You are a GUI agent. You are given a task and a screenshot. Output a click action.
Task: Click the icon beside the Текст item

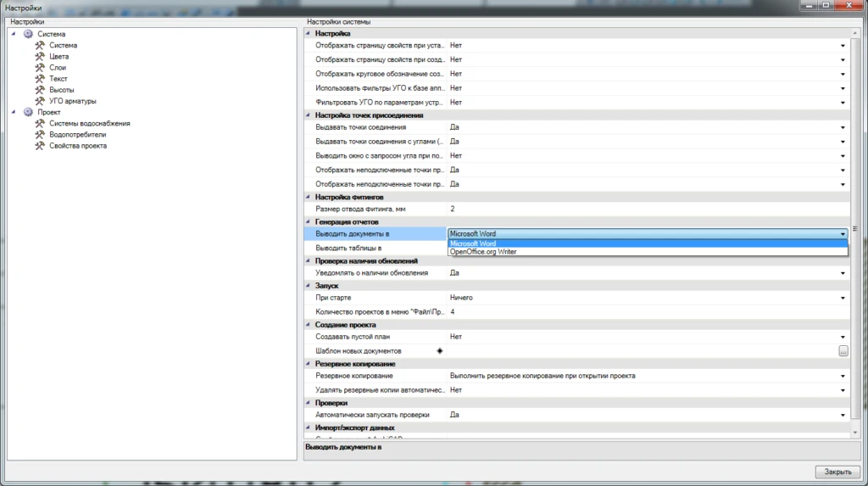[40, 79]
